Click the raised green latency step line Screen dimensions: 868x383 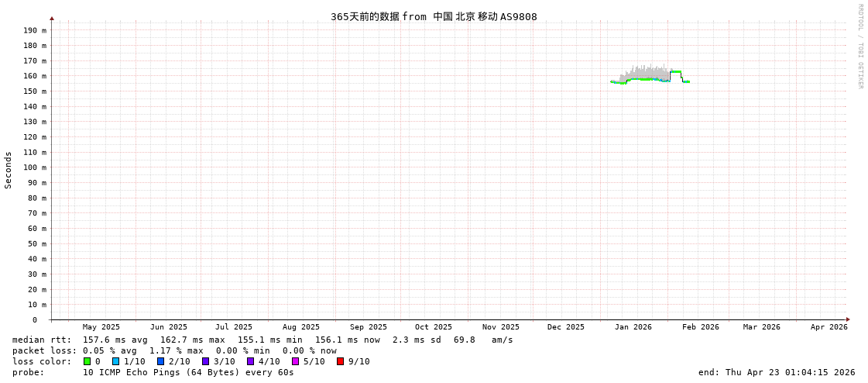(675, 71)
